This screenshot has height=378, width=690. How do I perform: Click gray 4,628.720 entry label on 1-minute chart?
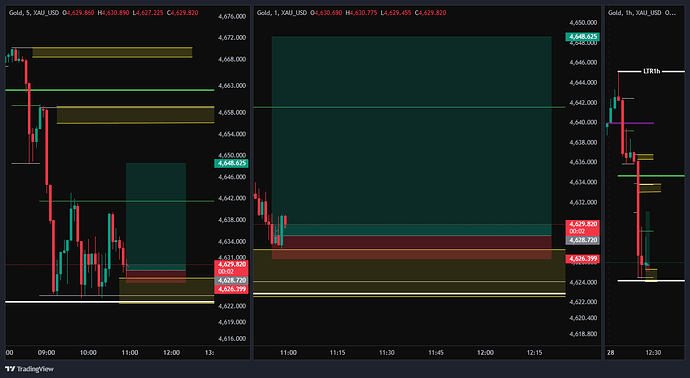[583, 240]
